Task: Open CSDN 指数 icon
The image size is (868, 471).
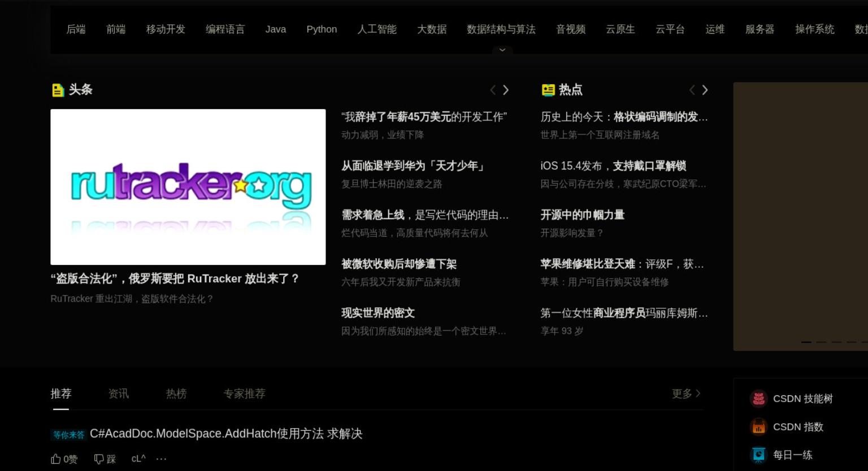Action: (x=758, y=427)
